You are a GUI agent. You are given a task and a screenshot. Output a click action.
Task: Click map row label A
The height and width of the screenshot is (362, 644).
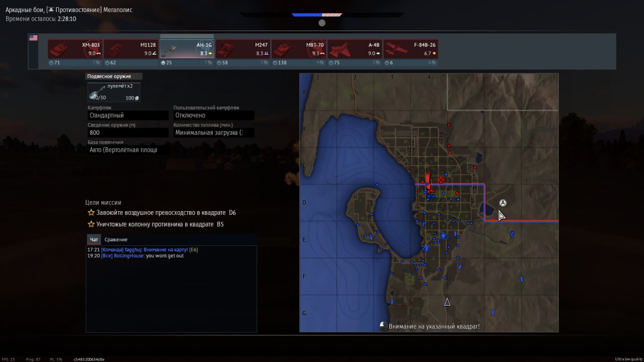pyautogui.click(x=304, y=93)
